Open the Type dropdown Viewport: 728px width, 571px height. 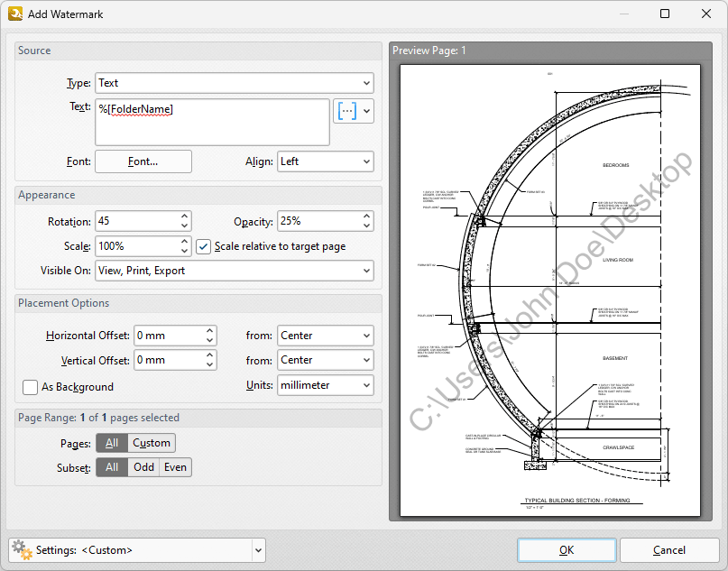(235, 83)
